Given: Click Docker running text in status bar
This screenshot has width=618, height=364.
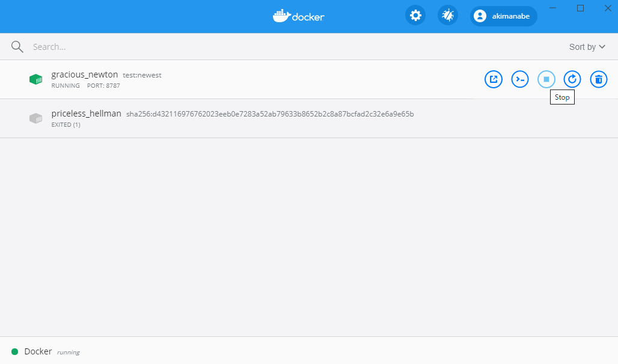Looking at the screenshot, I should (52, 351).
